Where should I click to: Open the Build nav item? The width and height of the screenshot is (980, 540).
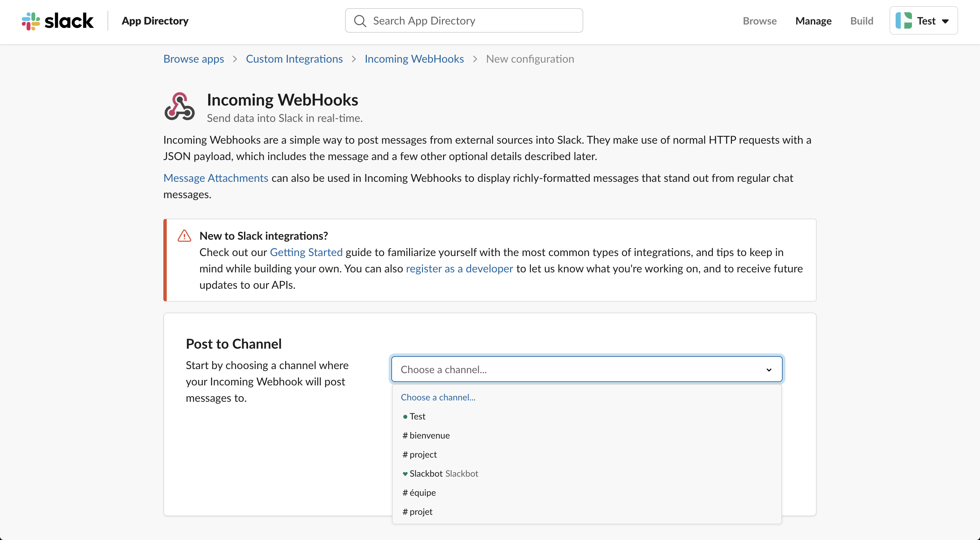862,21
